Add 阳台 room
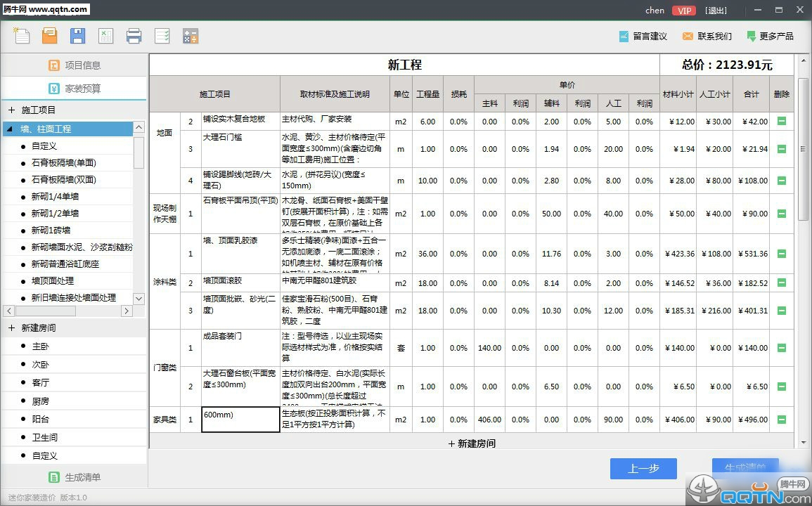 click(40, 419)
